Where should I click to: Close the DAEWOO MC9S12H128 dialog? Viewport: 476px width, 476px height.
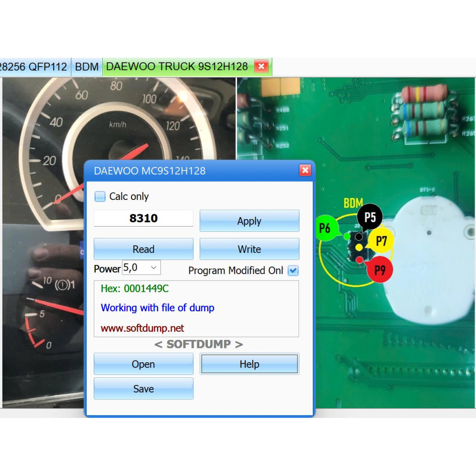coord(305,170)
